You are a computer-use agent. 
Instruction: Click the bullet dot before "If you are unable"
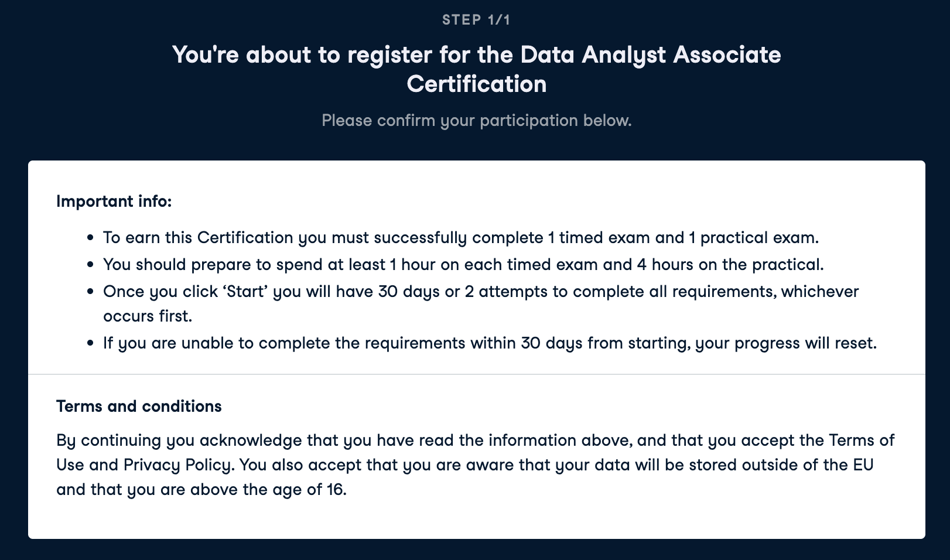(90, 343)
